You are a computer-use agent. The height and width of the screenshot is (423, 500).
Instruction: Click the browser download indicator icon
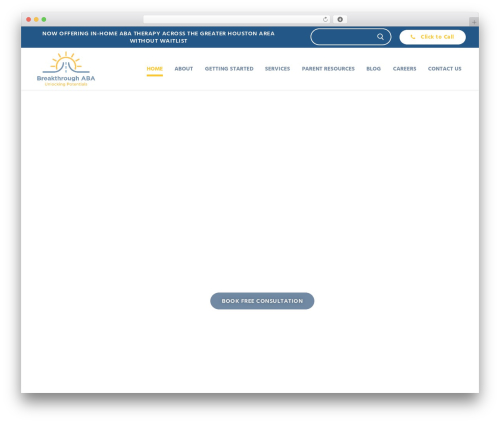340,20
